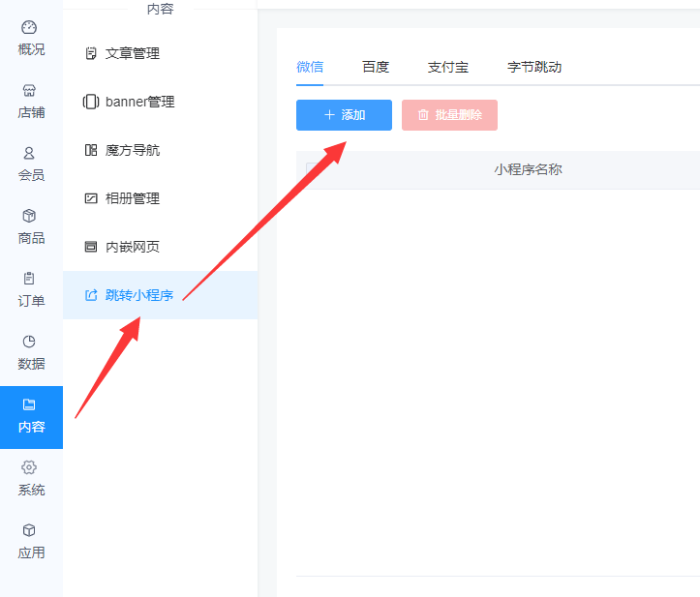Open 文章管理 in the content menu
The image size is (700, 597).
coord(161,53)
